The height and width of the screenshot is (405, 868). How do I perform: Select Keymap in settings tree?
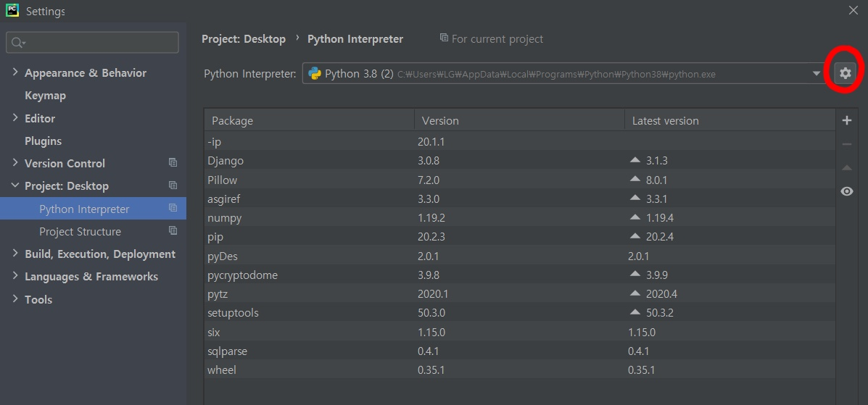pos(46,96)
